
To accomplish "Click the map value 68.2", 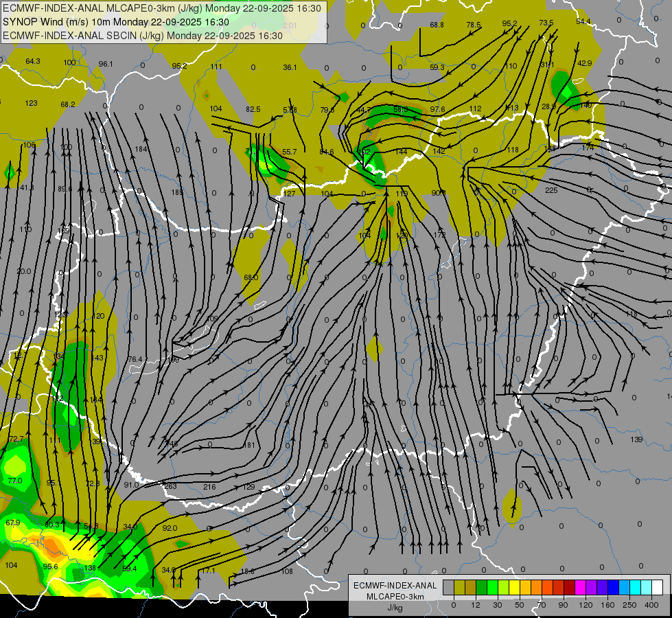I will point(68,104).
